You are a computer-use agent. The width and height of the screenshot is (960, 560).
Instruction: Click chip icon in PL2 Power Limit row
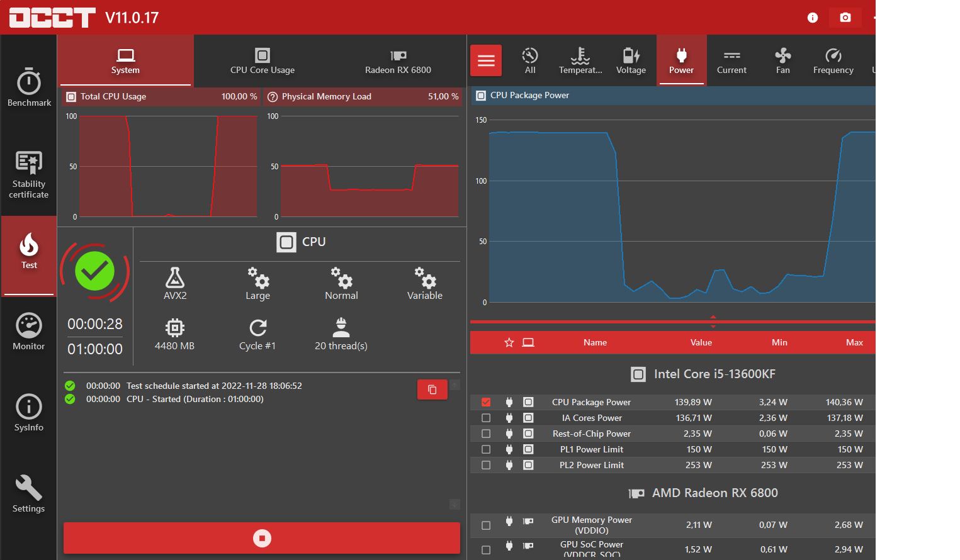point(528,465)
